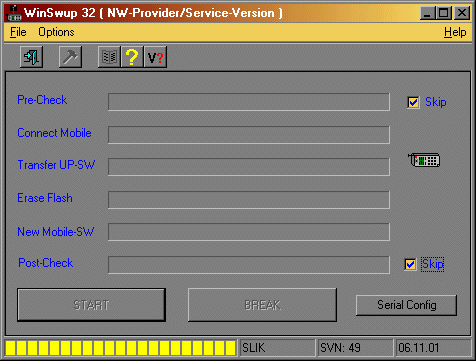This screenshot has height=361, width=476.
Task: Click the WinSwup title bar app icon
Action: (14, 13)
